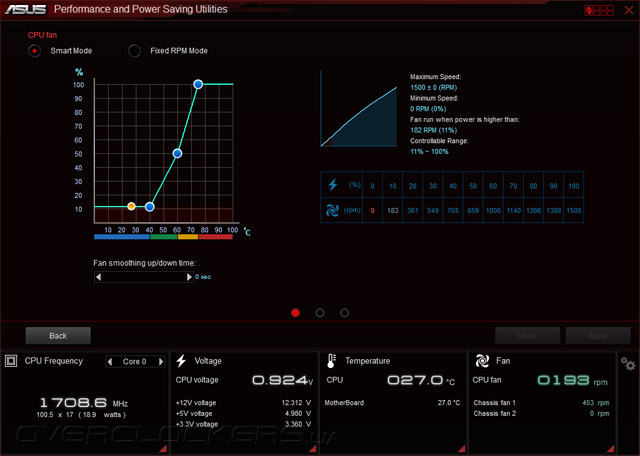640x456 pixels.
Task: Click the MotherBoard temperature row
Action: pos(392,403)
